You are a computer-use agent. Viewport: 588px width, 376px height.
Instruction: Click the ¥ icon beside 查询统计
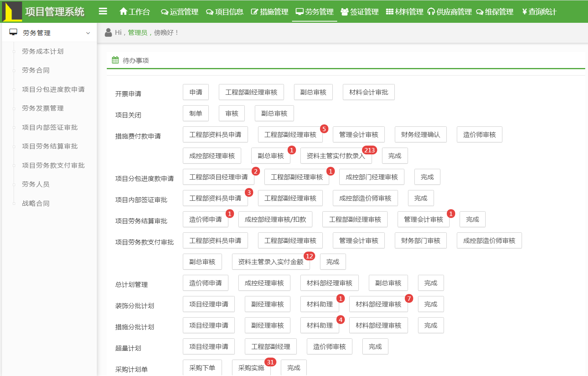[524, 12]
